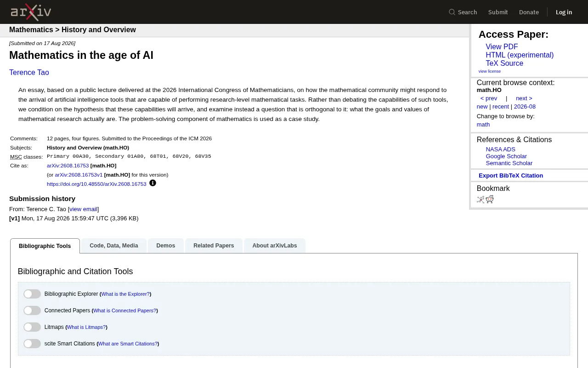Click Export BibTeX Citation
This screenshot has width=588, height=368.
pos(511,176)
